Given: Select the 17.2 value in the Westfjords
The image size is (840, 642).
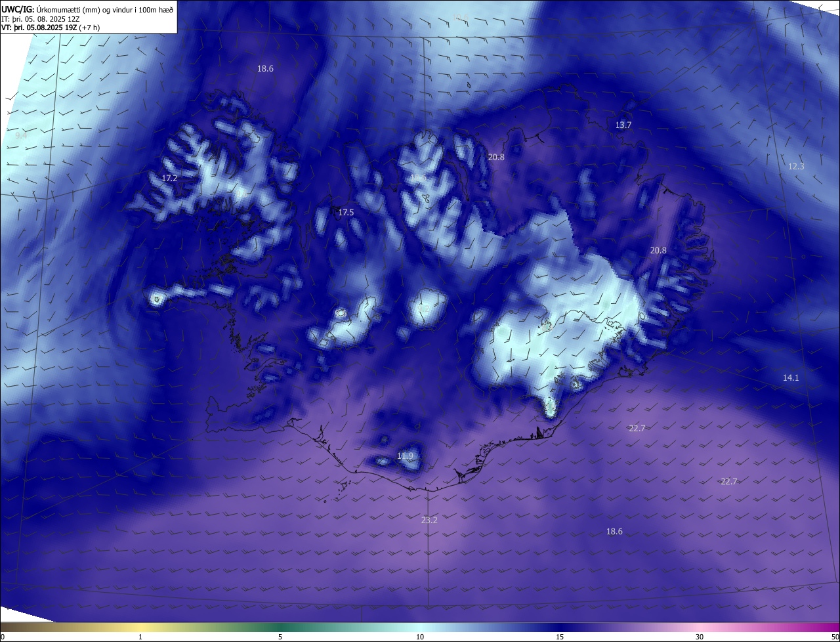Looking at the screenshot, I should 169,178.
